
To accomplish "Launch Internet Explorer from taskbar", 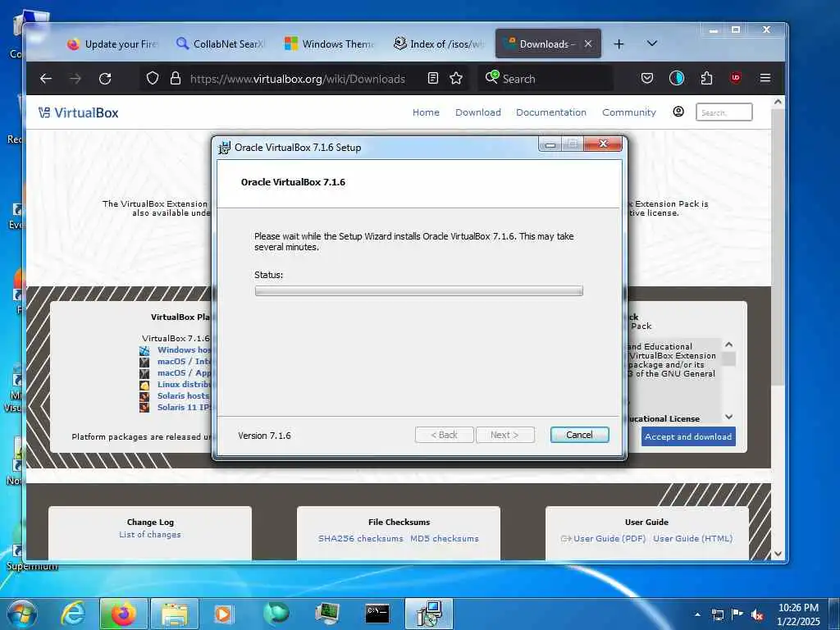I will (72, 614).
